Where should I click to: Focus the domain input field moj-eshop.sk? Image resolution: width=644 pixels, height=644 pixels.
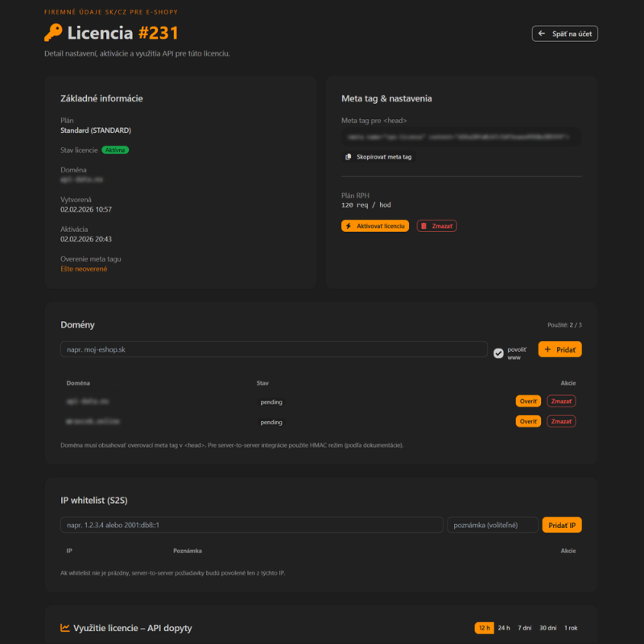(x=274, y=349)
